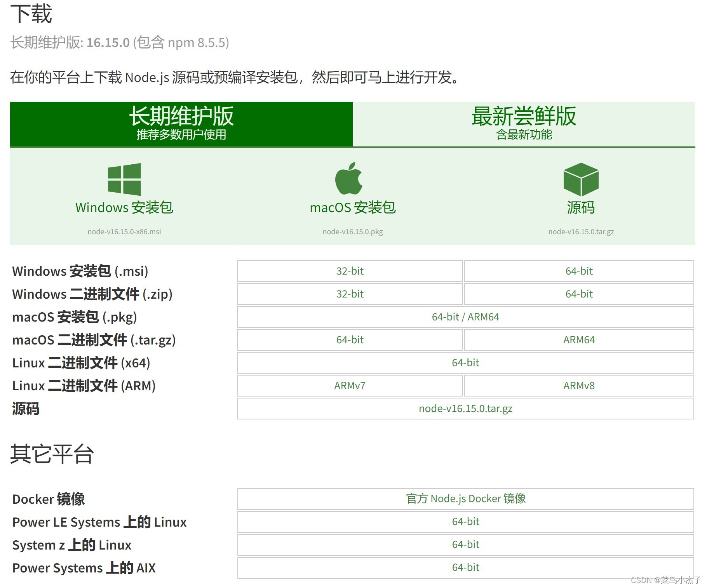The height and width of the screenshot is (588, 707).
Task: Download Linux ARMv8 binary
Action: pyautogui.click(x=579, y=386)
